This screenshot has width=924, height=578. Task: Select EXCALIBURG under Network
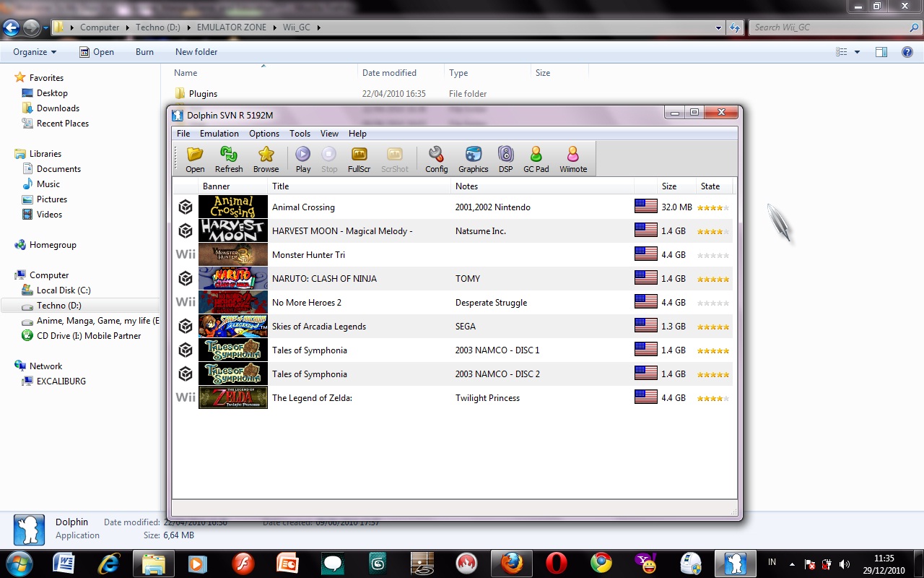click(x=61, y=381)
